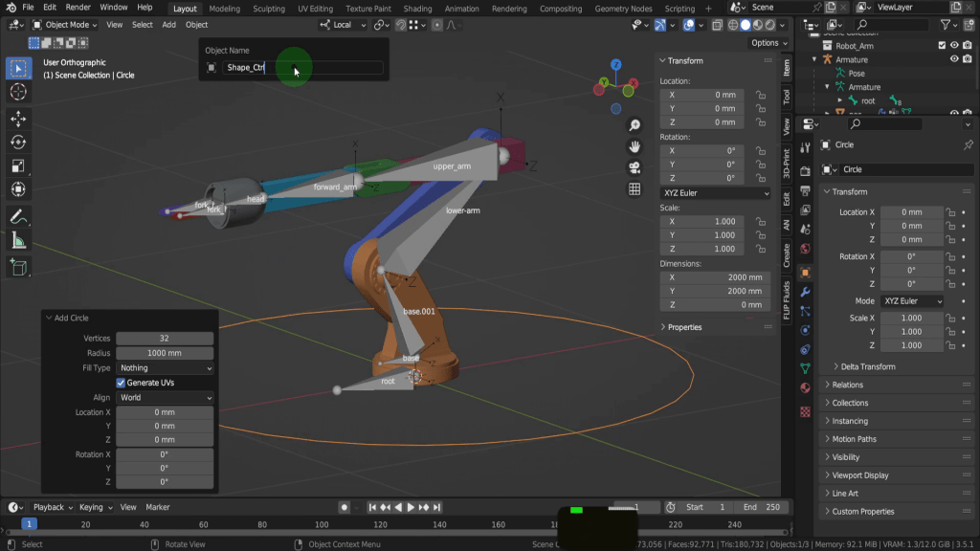The width and height of the screenshot is (980, 551).
Task: Select the Move tool
Action: [x=18, y=118]
